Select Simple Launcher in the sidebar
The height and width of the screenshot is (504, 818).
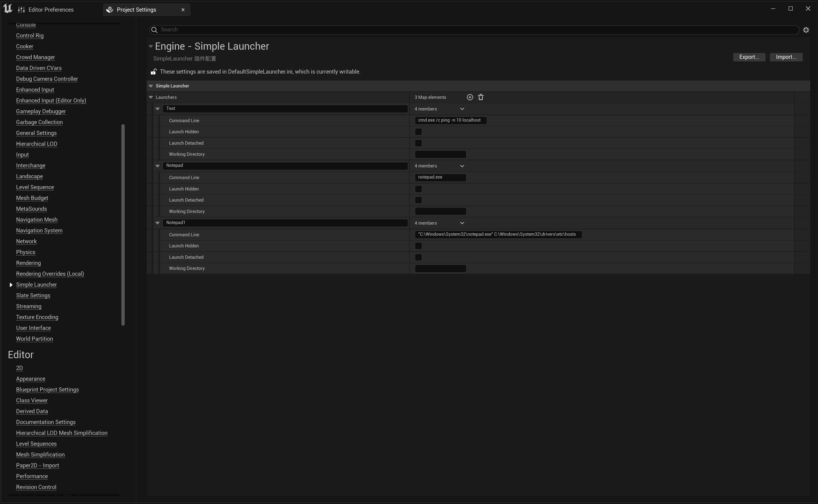(36, 285)
